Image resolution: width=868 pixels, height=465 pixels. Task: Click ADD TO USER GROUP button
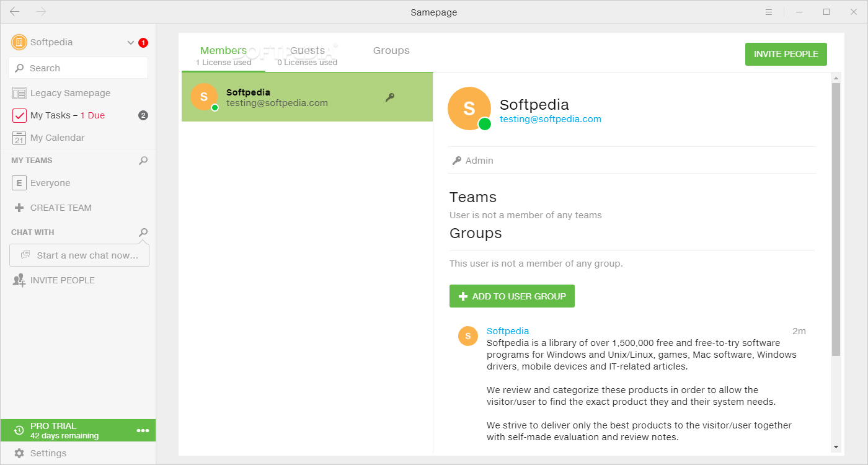512,296
